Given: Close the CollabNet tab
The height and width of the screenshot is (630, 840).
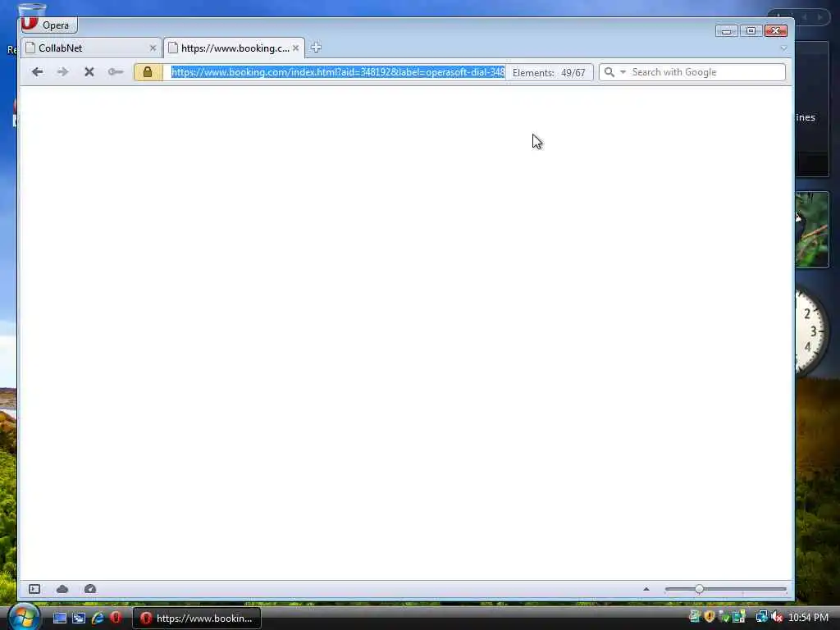Looking at the screenshot, I should click(x=153, y=48).
